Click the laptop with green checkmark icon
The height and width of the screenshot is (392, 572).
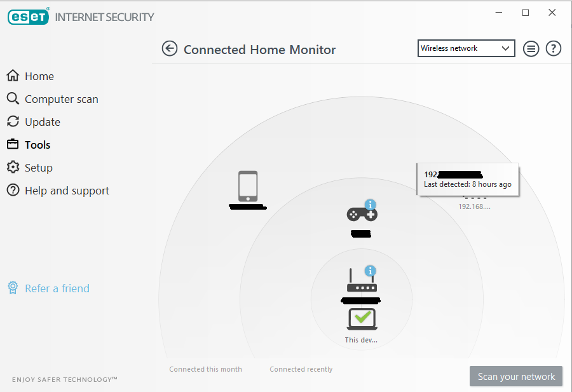(x=362, y=319)
